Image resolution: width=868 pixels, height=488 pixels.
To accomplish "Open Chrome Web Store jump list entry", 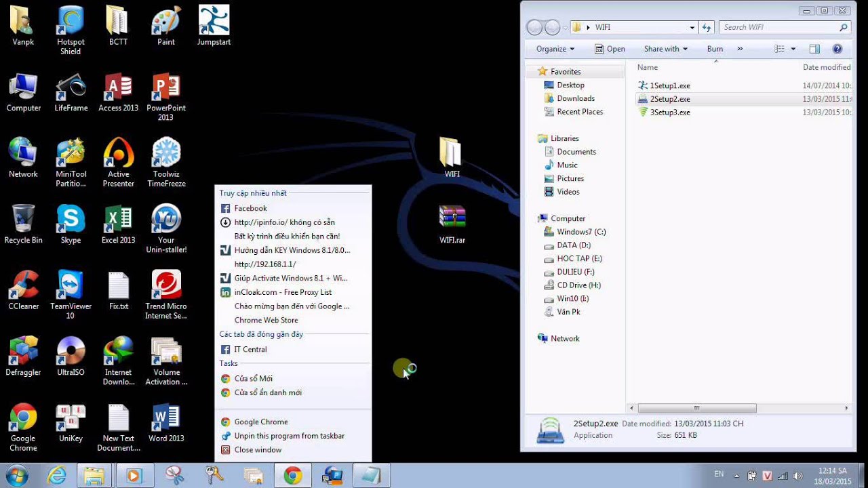I will tap(293, 320).
